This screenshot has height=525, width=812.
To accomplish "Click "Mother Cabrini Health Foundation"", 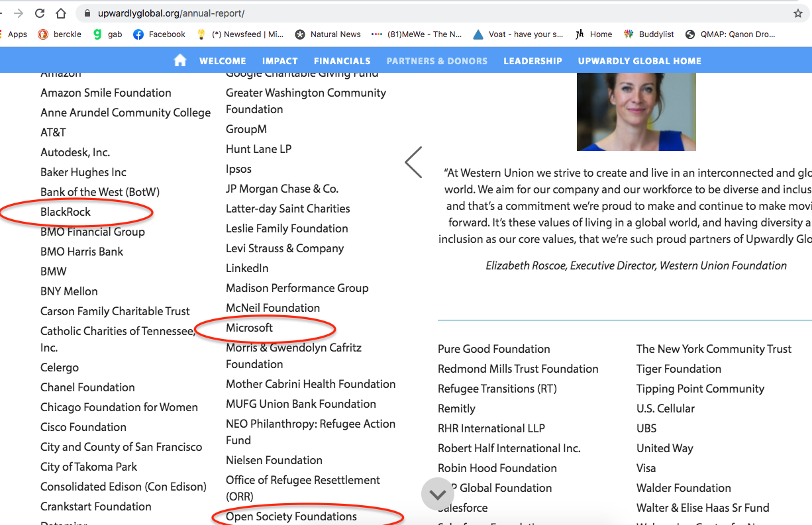I will 311,384.
